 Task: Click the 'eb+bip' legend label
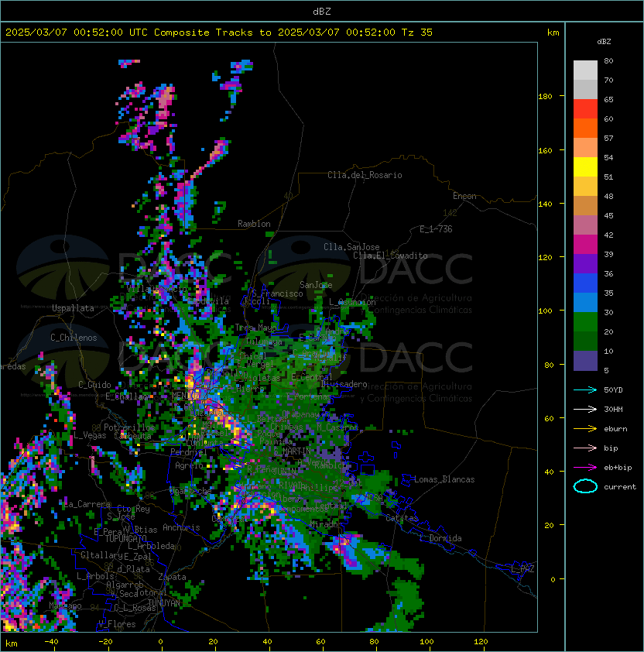(618, 468)
